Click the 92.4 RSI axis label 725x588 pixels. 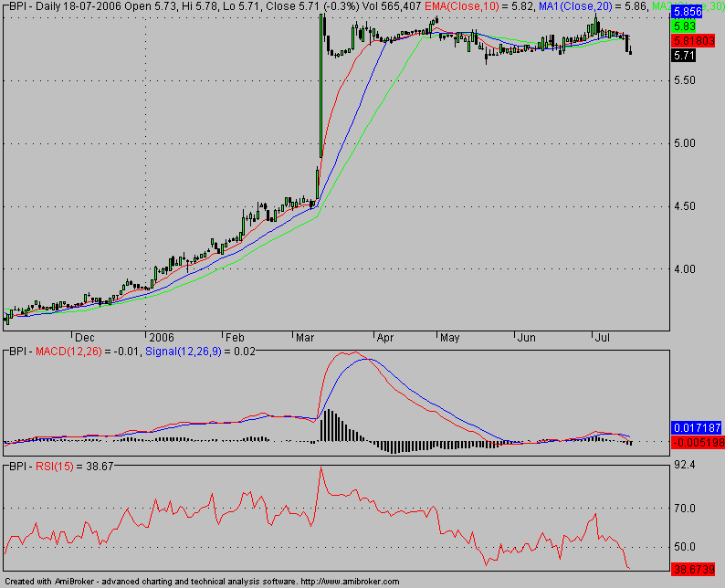coord(684,466)
